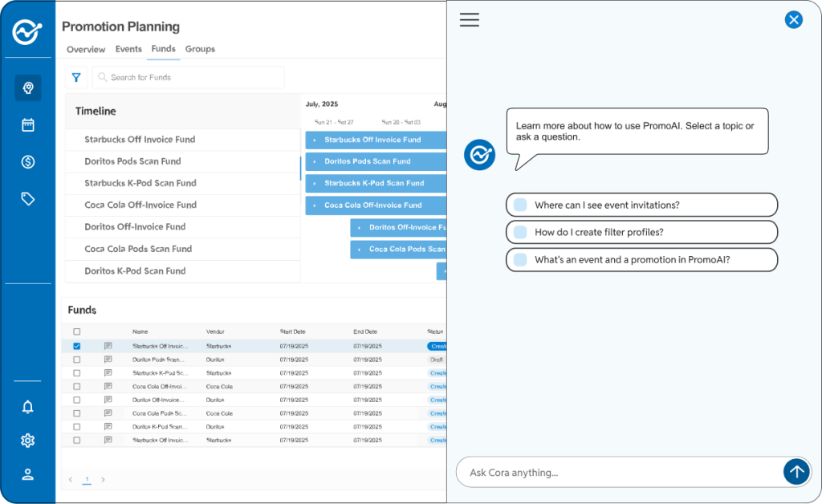Switch to the Overview tab
This screenshot has width=822, height=504.
click(86, 49)
